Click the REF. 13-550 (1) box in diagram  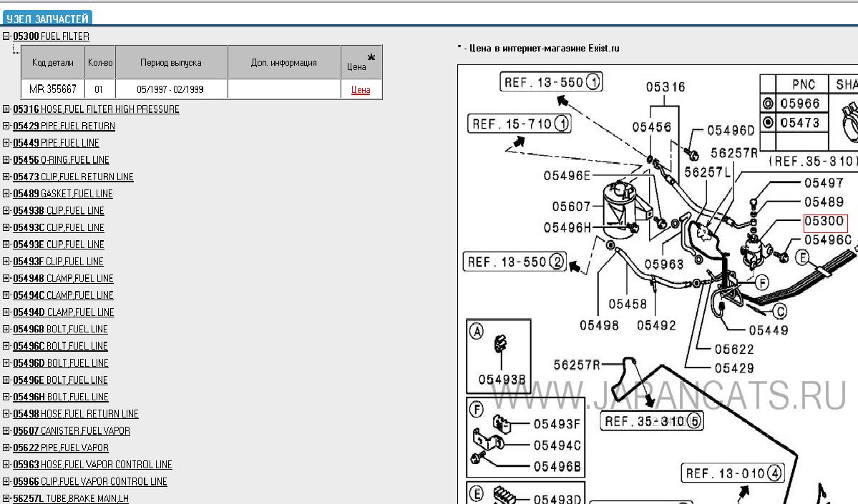point(551,82)
